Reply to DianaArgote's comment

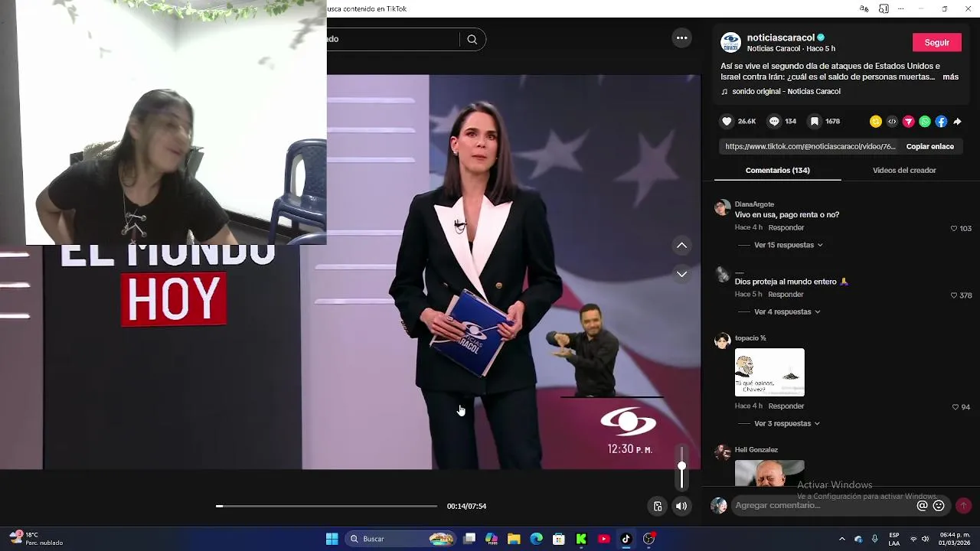pos(786,227)
